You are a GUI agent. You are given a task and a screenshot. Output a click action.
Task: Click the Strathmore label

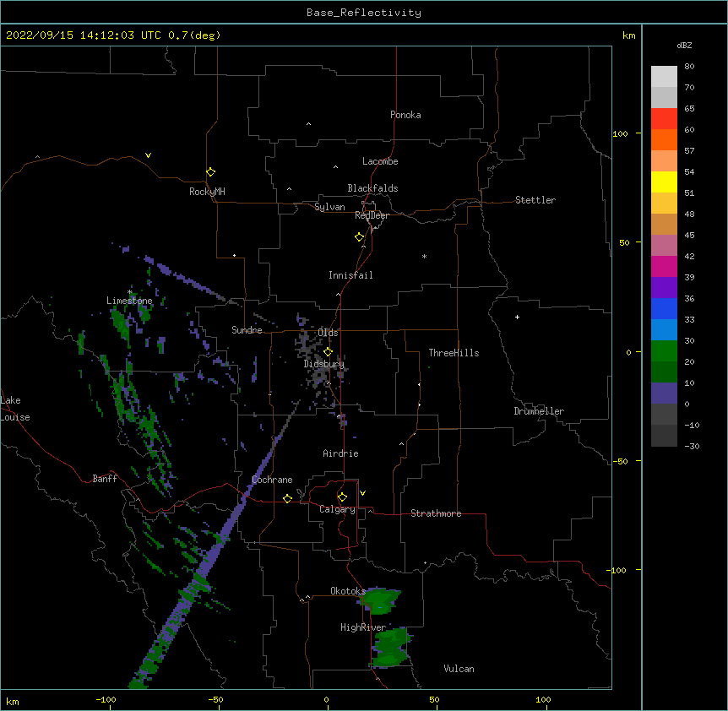click(436, 513)
